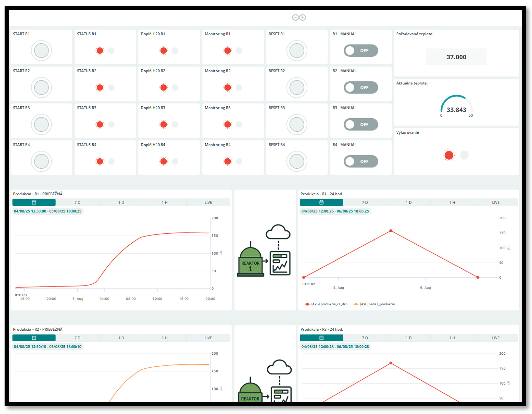Open calendar picker for Produkcia R1 PRIEBEŽNÁ chart
This screenshot has height=414, width=532.
click(x=34, y=202)
